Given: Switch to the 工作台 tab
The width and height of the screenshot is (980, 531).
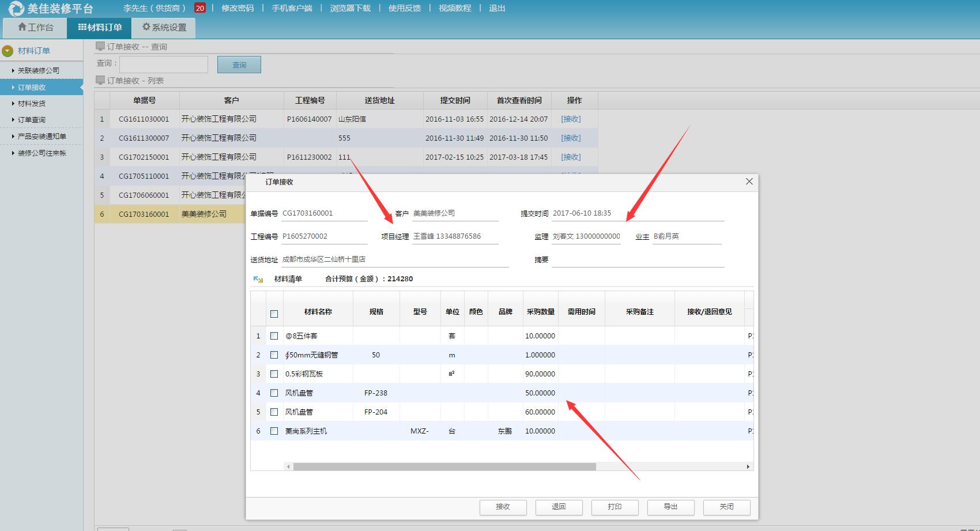Looking at the screenshot, I should point(35,28).
